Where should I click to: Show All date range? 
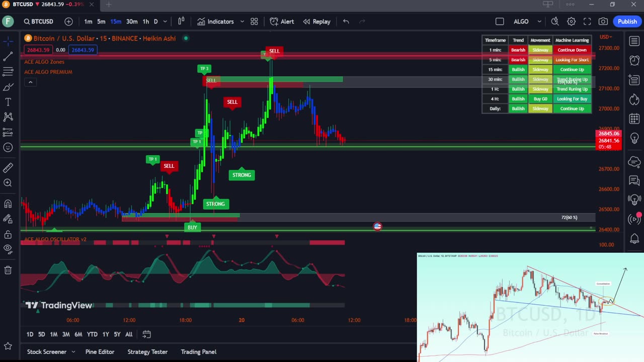pyautogui.click(x=129, y=334)
